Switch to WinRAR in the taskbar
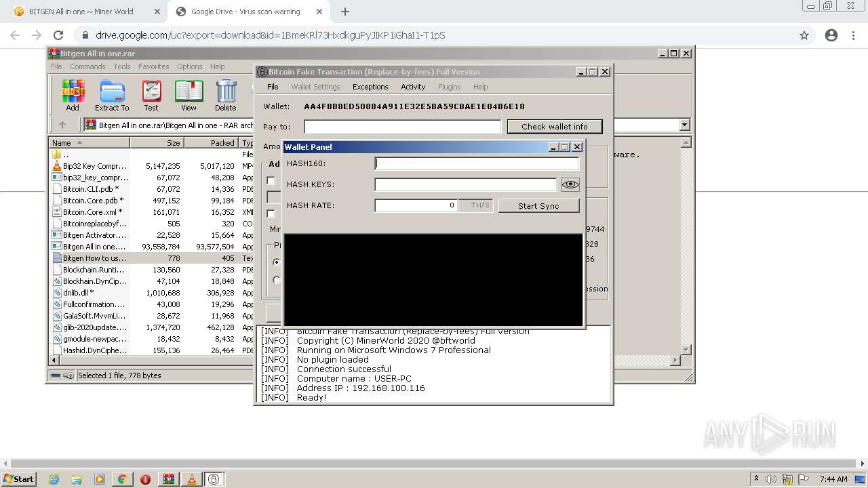Viewport: 868px width, 488px height. 168,479
